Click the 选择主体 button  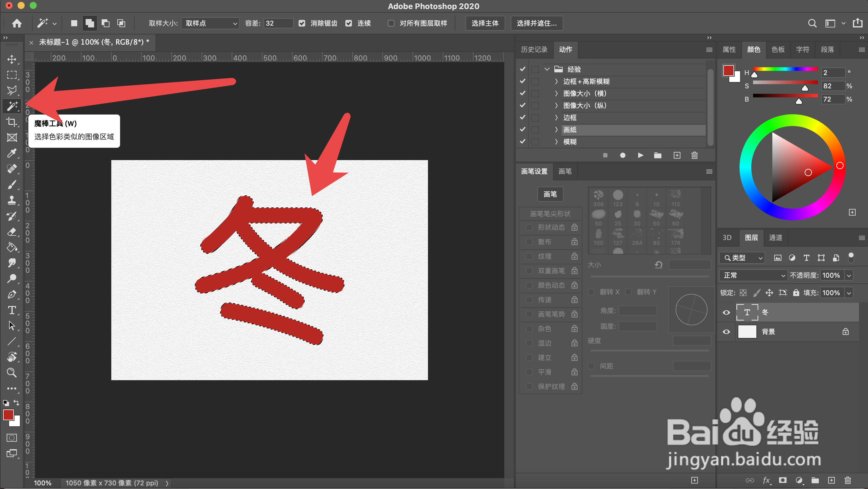point(485,23)
